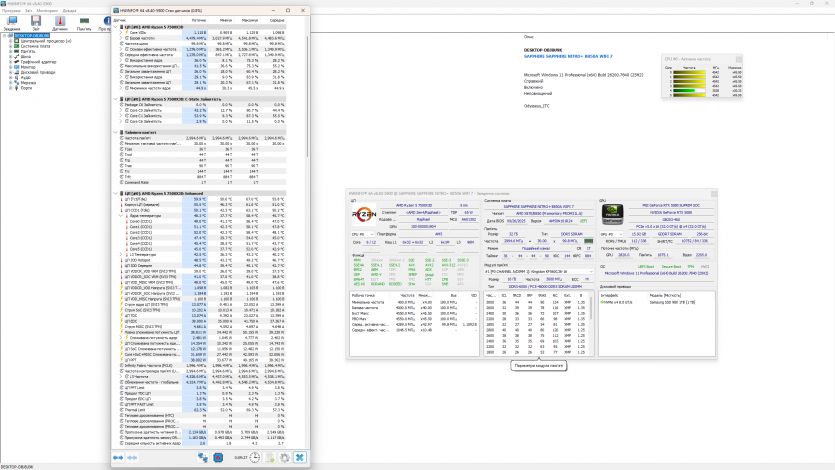Click the sensor window vertical scrollbar
The width and height of the screenshot is (835, 470).
306,200
